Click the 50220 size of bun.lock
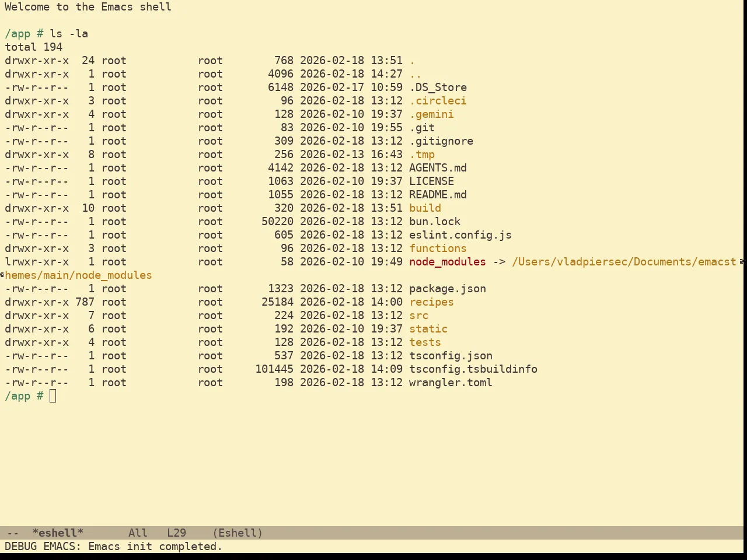 click(x=277, y=222)
